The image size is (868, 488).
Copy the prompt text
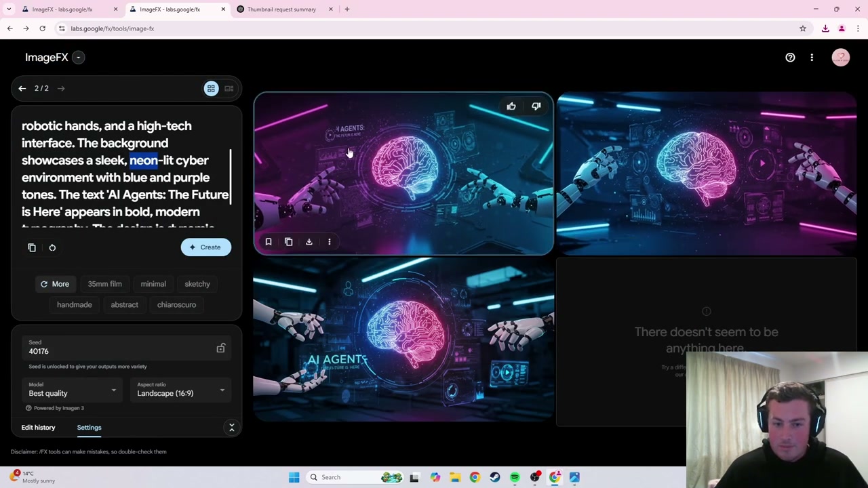tap(32, 247)
